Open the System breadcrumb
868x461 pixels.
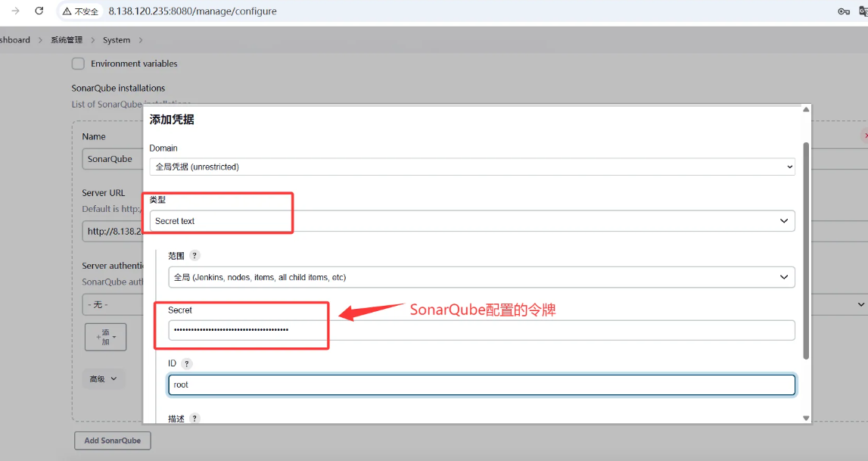click(x=117, y=40)
